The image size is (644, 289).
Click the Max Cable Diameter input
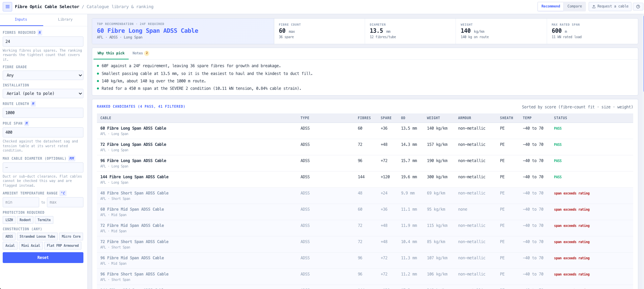click(x=43, y=167)
